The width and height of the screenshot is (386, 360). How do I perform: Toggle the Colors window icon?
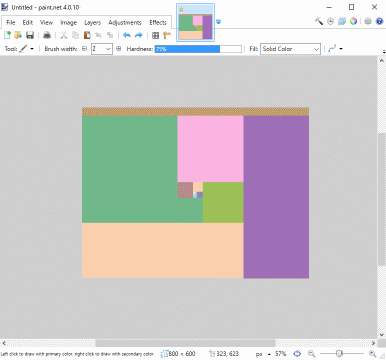pos(353,21)
